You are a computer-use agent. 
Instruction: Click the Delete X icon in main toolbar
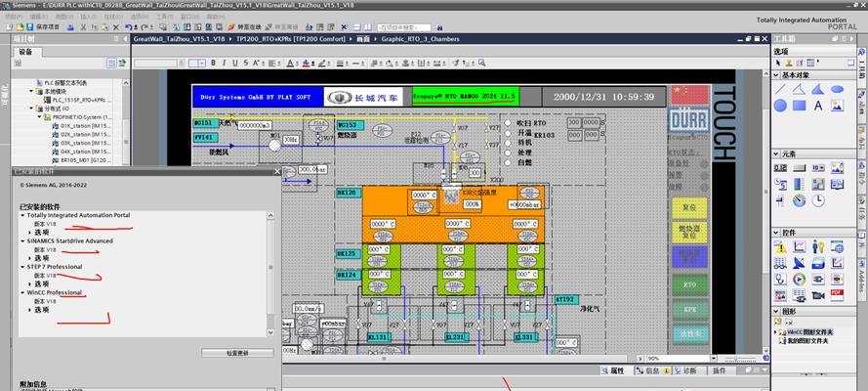point(115,26)
